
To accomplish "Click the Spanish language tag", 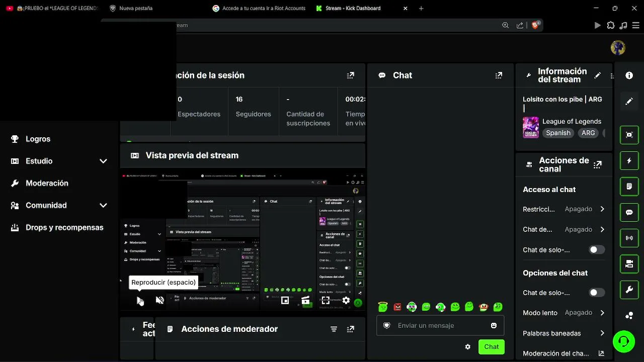I will (x=558, y=133).
